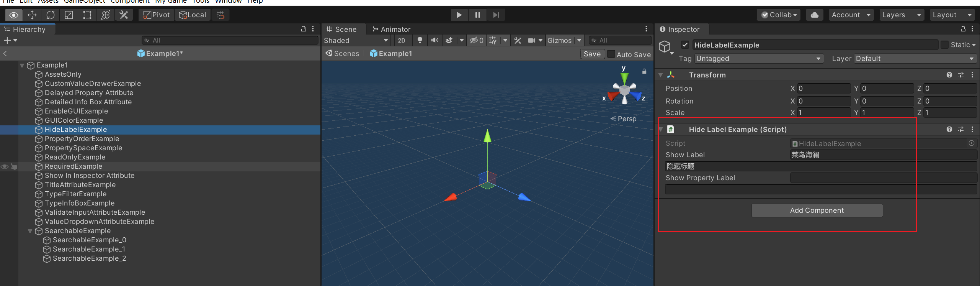Screen dimensions: 980x286
Task: Open the Account dropdown
Action: pyautogui.click(x=851, y=15)
